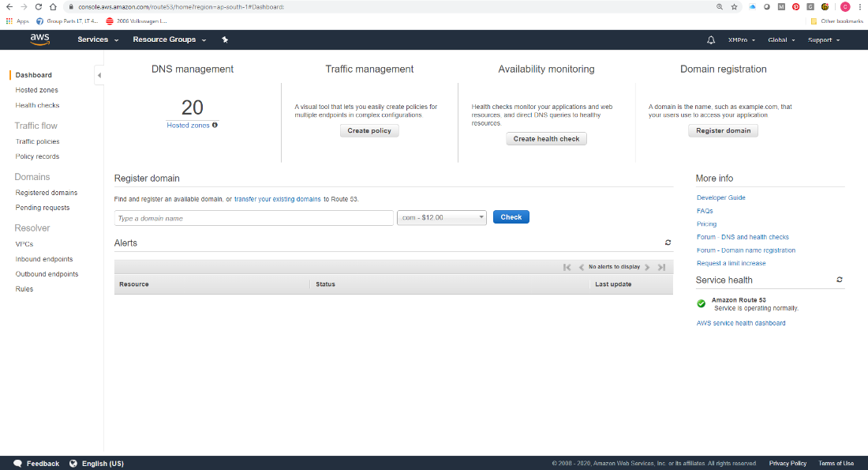Go to next page of alerts
Viewport: 868px width, 470px height.
coord(647,267)
